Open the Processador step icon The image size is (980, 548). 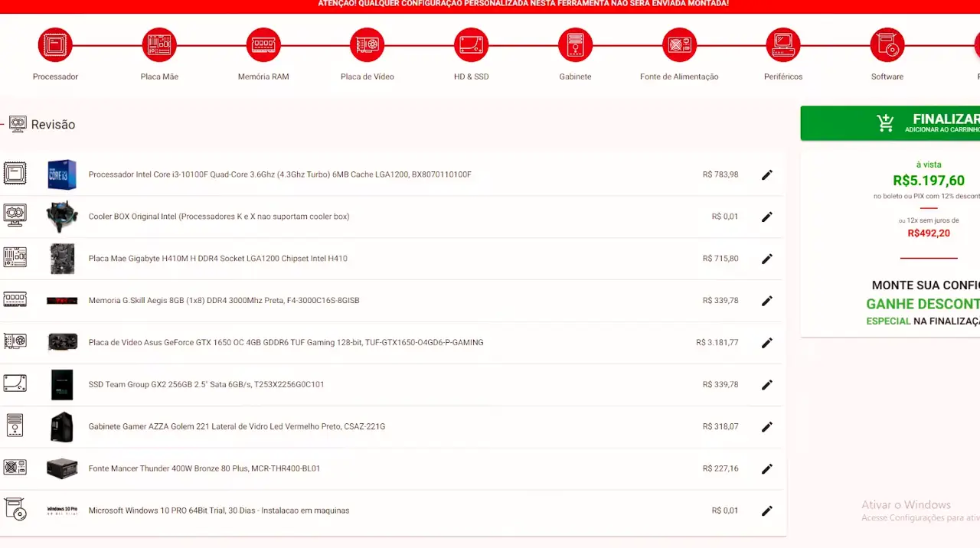point(55,45)
